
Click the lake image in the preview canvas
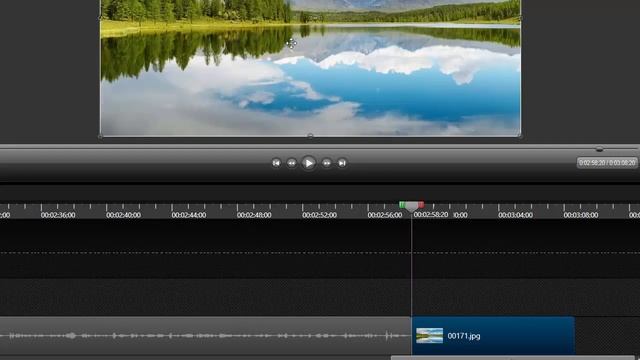pos(310,68)
